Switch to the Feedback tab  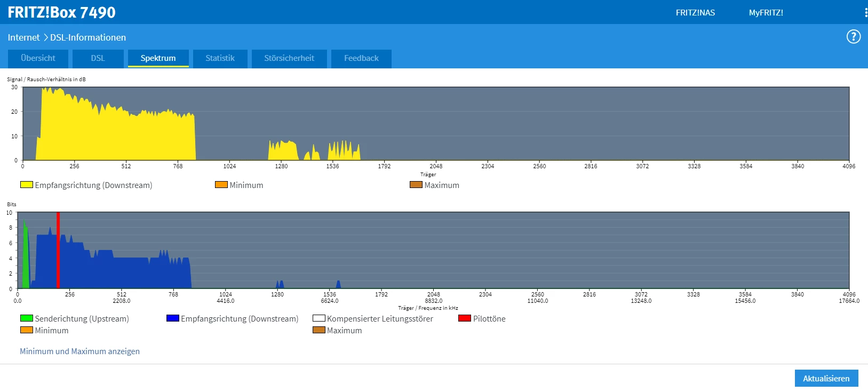pos(361,58)
